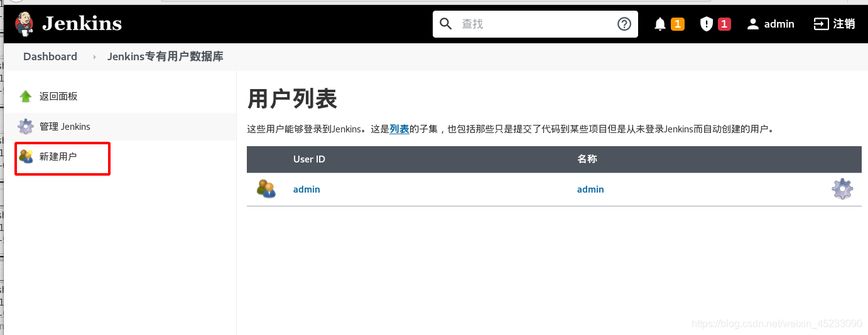The width and height of the screenshot is (868, 335).
Task: Open admin account link in header
Action: pos(779,24)
